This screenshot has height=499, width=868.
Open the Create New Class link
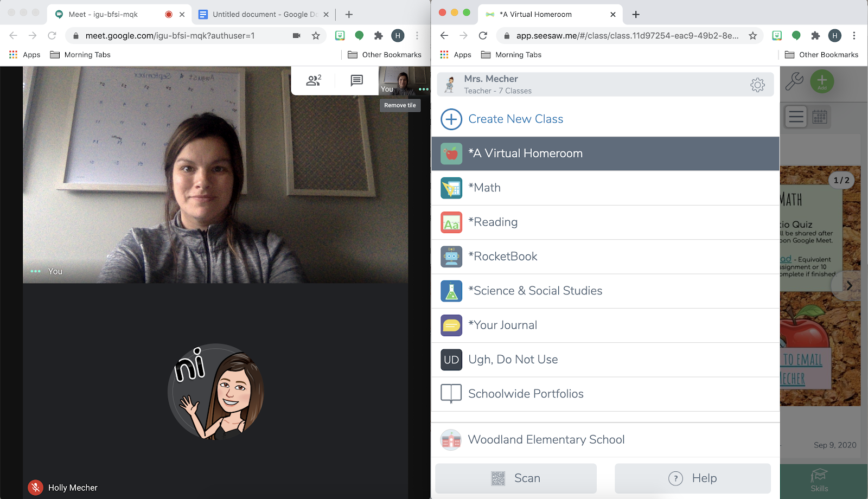point(515,119)
